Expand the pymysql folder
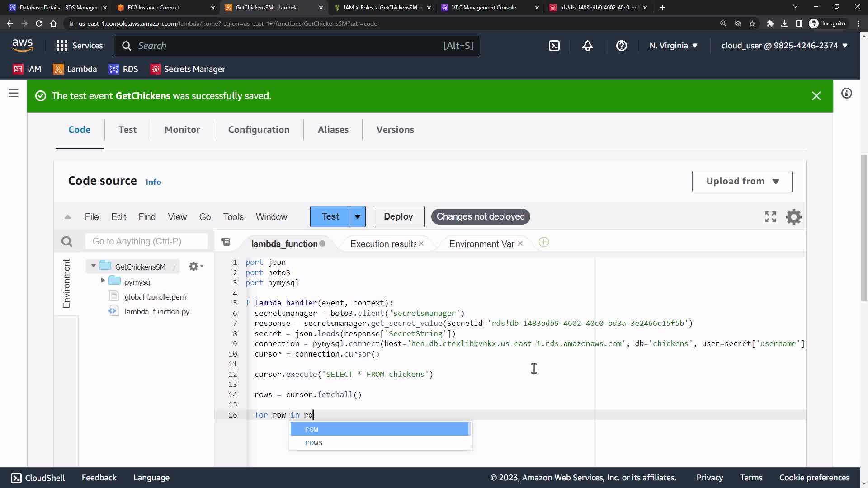868x488 pixels. pyautogui.click(x=103, y=281)
